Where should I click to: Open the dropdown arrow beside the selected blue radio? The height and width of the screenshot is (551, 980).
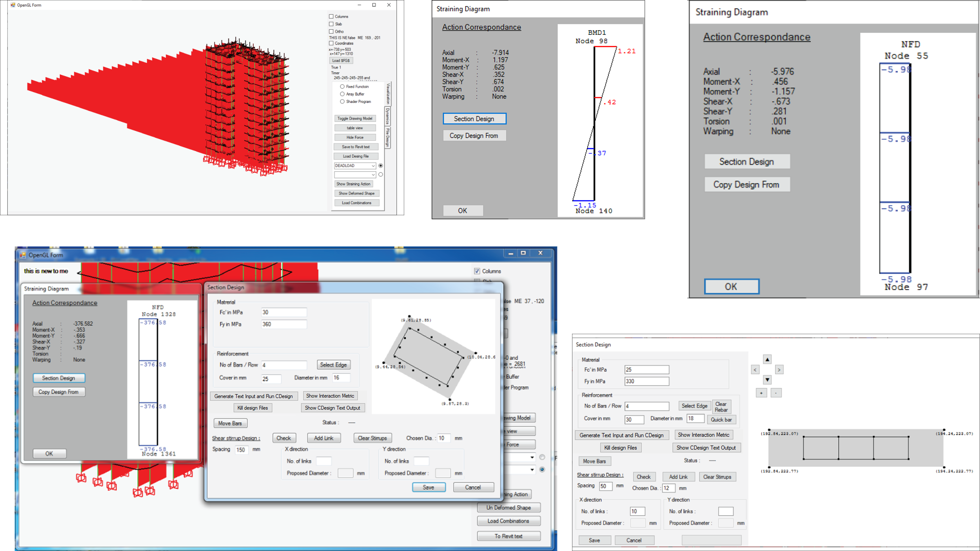(532, 470)
